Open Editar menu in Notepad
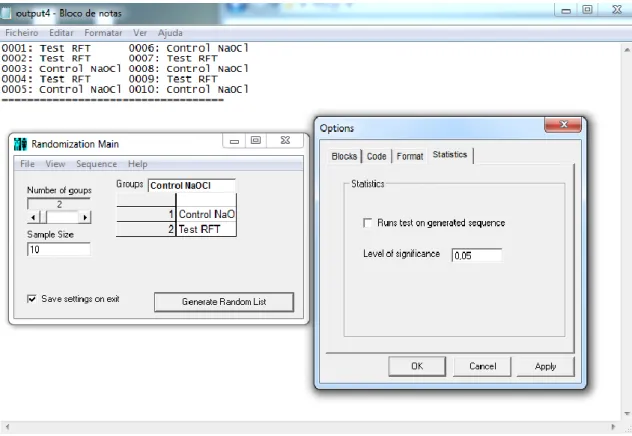 click(61, 33)
